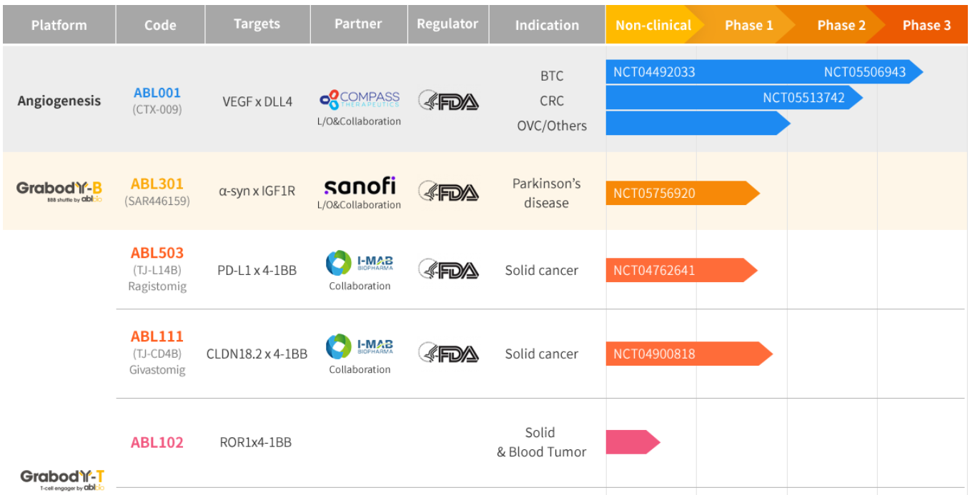Click the Grabody-B platform logo
The image size is (980, 495).
[x=59, y=190]
